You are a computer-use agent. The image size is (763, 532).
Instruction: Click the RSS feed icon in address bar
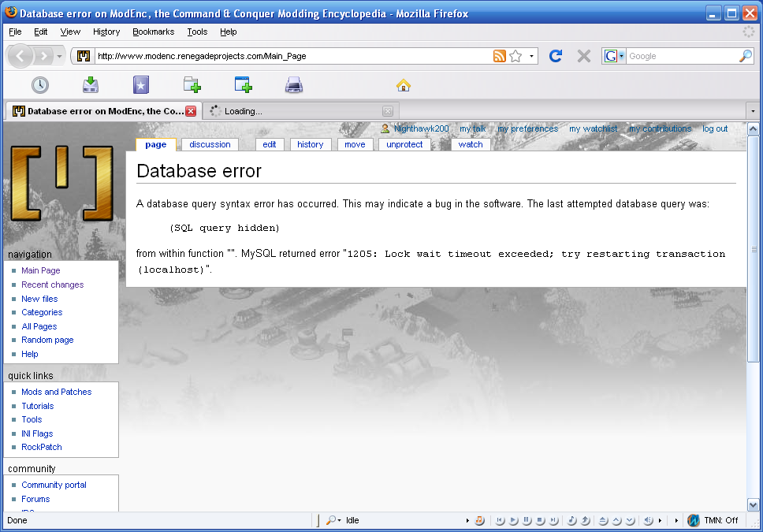[499, 56]
